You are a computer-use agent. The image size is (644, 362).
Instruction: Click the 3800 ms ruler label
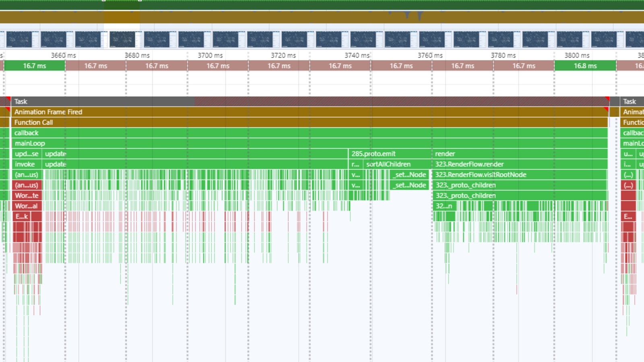point(577,56)
